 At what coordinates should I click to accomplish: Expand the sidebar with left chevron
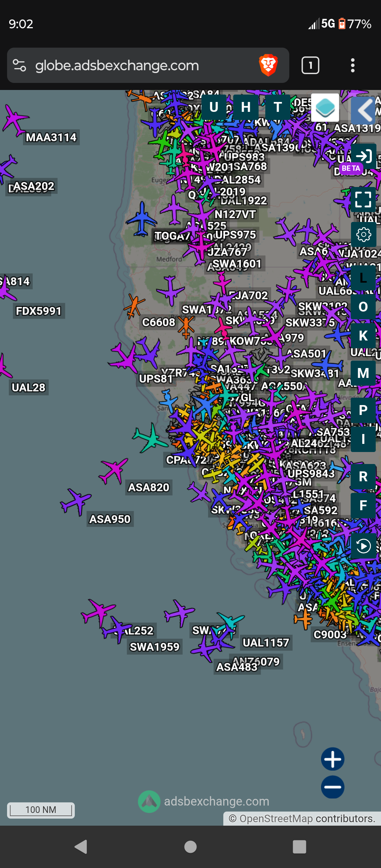(363, 110)
